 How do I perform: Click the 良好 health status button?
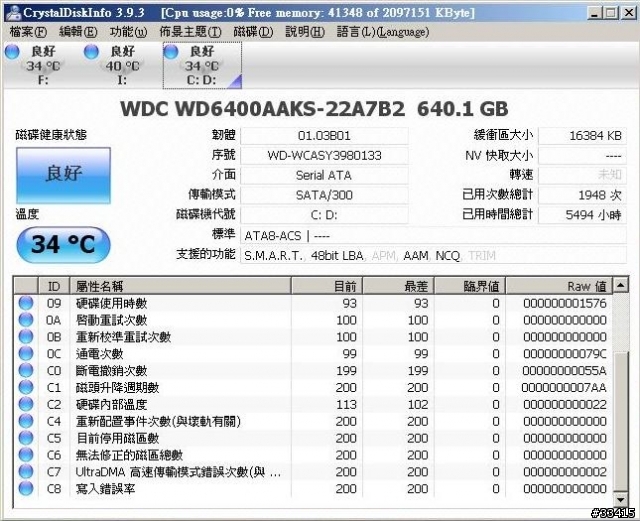tap(63, 175)
